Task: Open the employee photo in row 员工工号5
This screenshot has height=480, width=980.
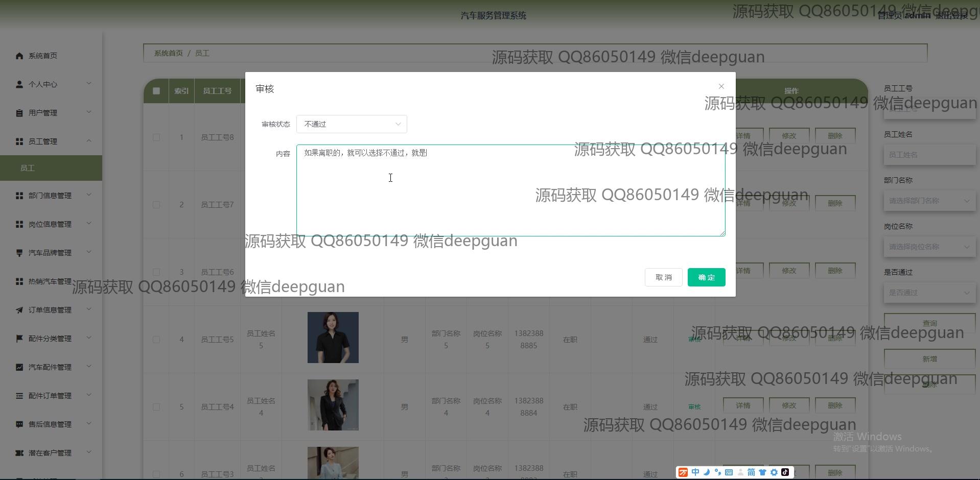Action: click(333, 338)
